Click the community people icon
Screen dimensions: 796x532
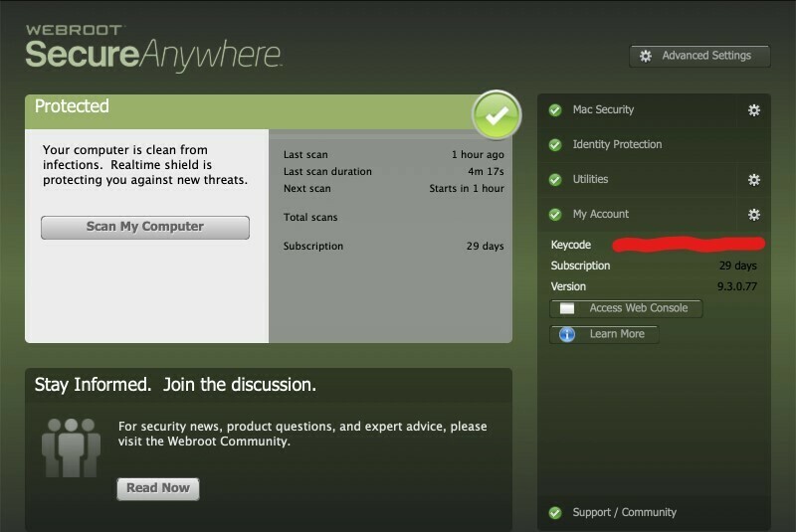[71, 447]
